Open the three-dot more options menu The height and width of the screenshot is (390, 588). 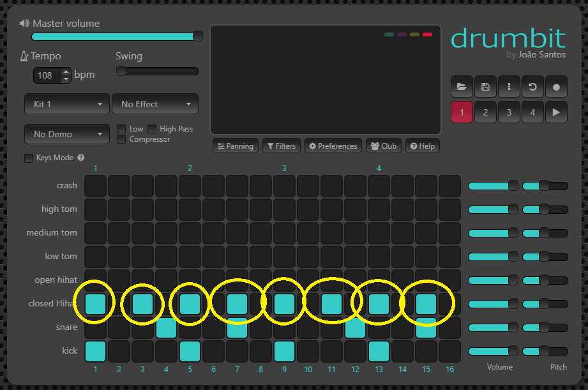point(509,87)
